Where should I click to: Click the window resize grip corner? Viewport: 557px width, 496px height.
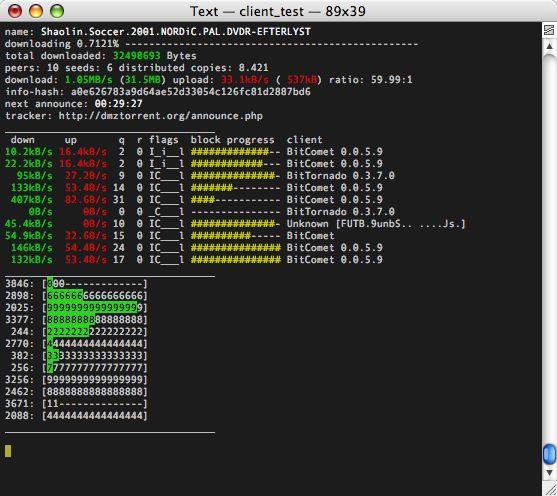point(549,487)
